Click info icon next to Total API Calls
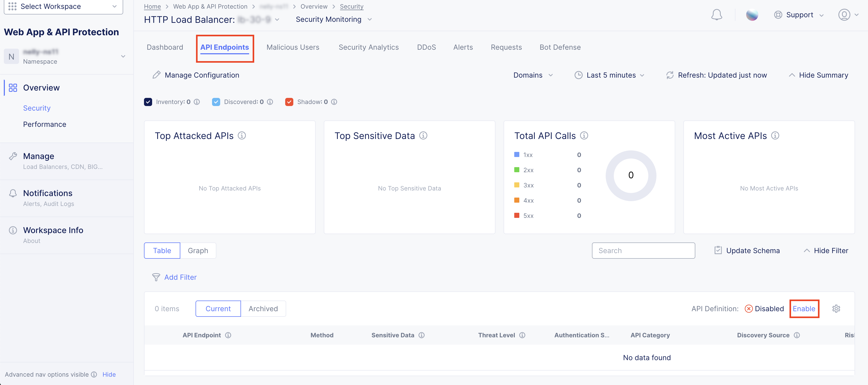 (x=584, y=136)
